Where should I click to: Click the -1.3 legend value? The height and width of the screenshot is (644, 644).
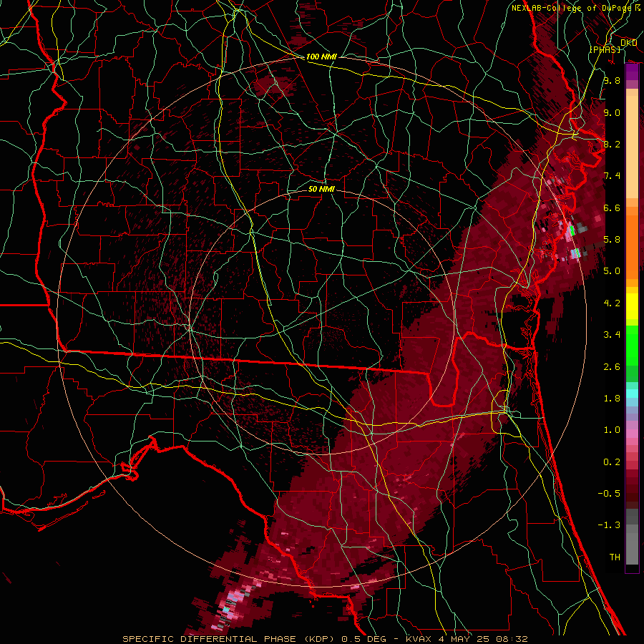(x=609, y=525)
